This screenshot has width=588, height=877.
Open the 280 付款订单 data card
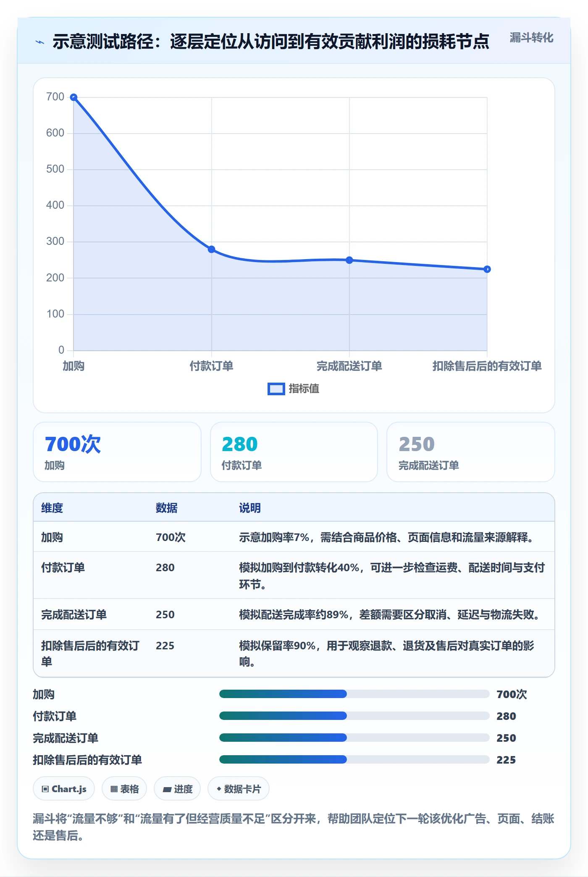(x=294, y=452)
